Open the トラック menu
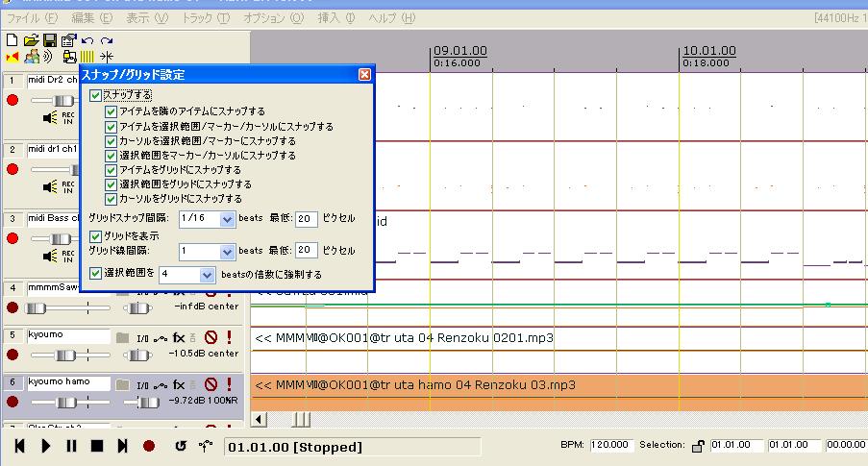The image size is (868, 466). 206,18
